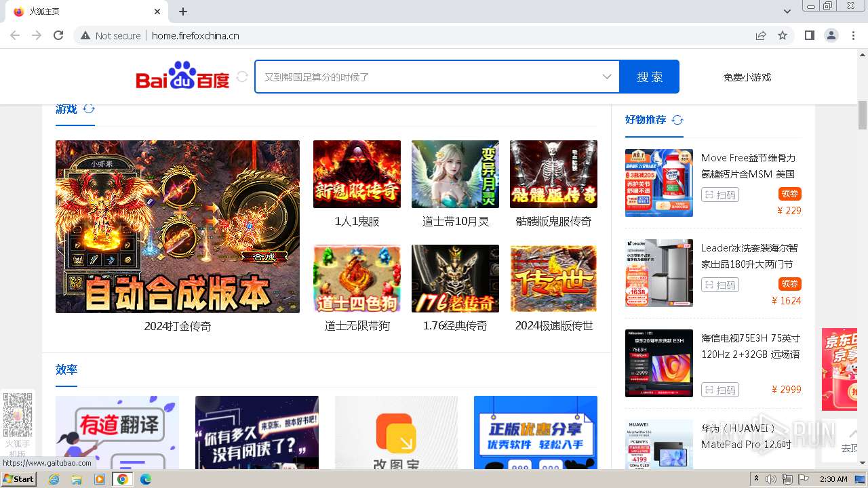Click the 2:30 AM taskbar clock
Image resolution: width=868 pixels, height=488 pixels.
pyautogui.click(x=833, y=479)
